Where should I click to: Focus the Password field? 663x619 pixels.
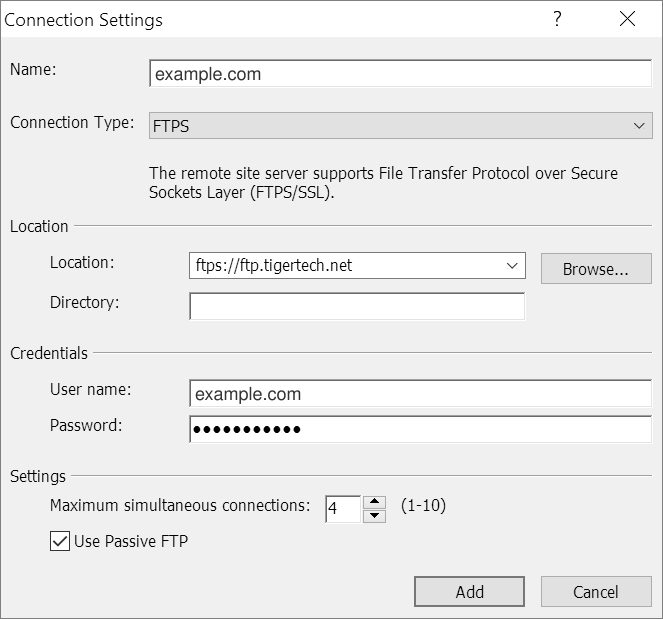pyautogui.click(x=420, y=429)
